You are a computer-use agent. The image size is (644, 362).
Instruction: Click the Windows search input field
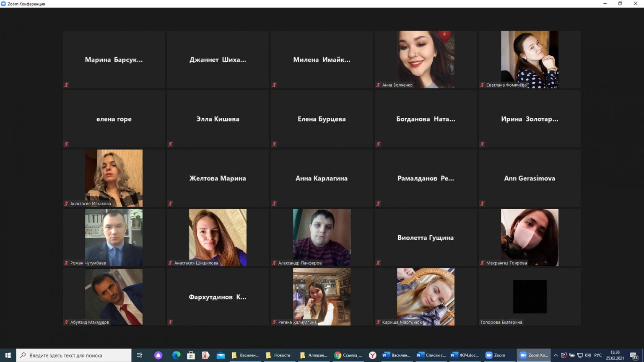(x=75, y=355)
